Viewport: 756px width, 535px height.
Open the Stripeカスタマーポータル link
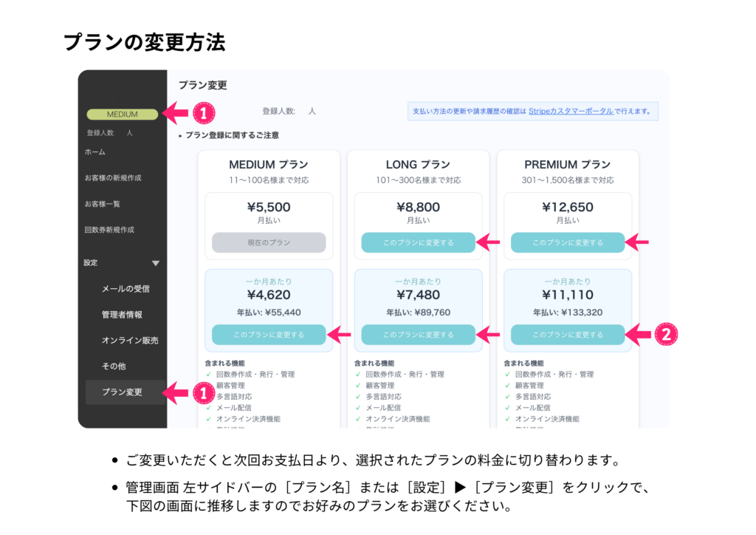[571, 112]
